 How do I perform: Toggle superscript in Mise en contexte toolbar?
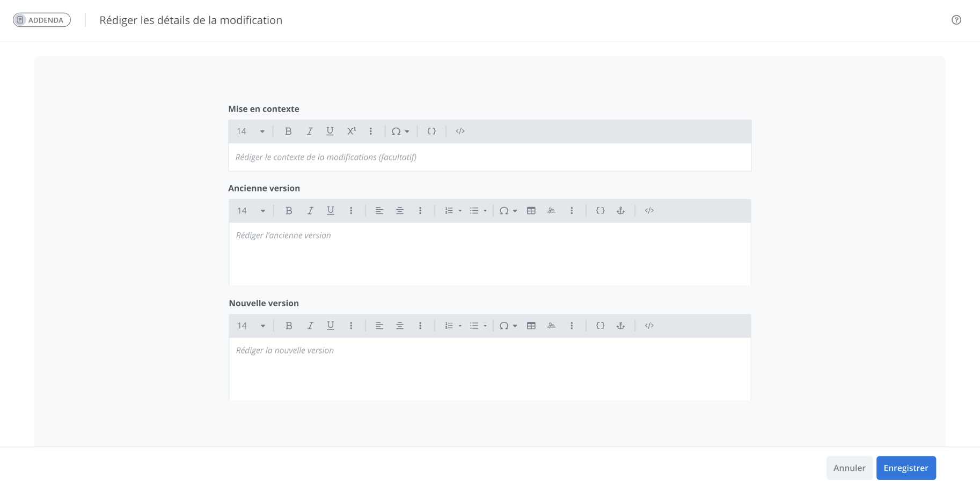tap(351, 131)
